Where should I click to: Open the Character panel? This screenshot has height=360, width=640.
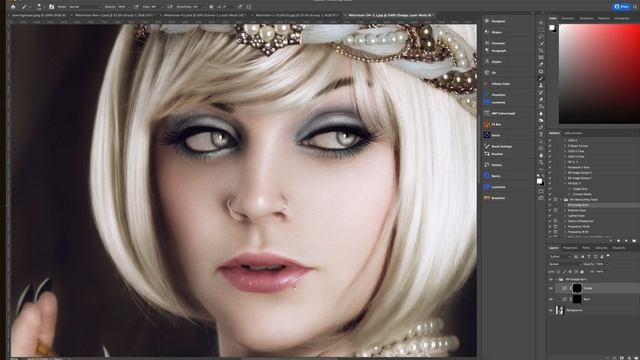pyautogui.click(x=495, y=43)
